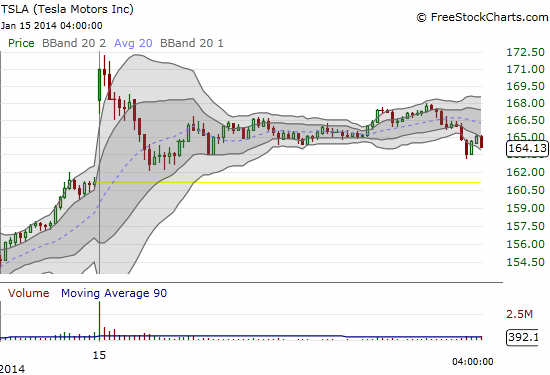Viewport: 550px width, 375px height.
Task: Click the 162.00 price axis label
Action: pos(525,172)
